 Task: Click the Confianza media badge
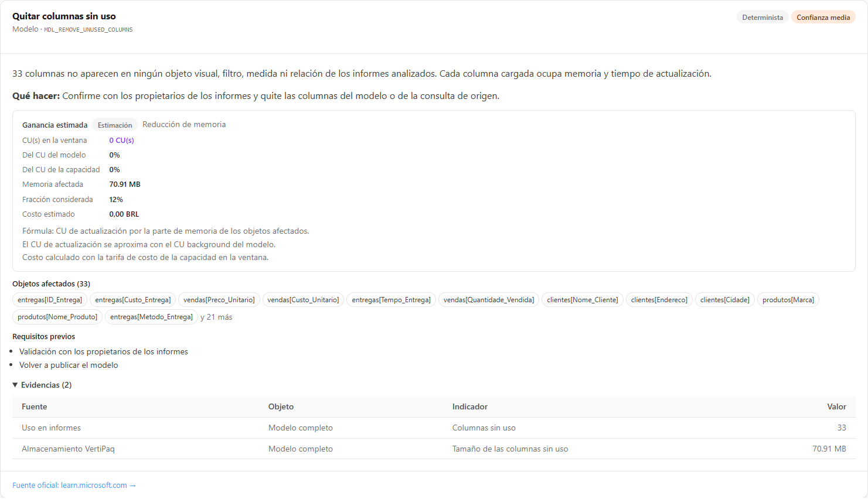point(823,18)
